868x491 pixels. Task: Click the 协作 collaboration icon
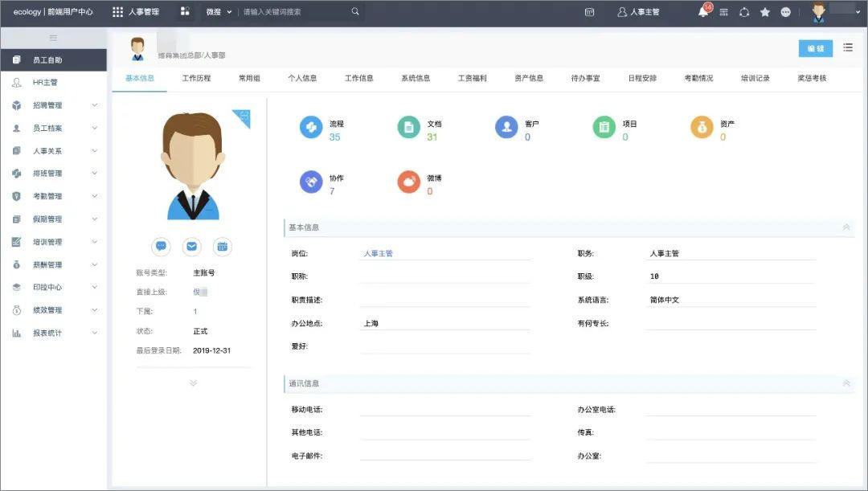(312, 182)
